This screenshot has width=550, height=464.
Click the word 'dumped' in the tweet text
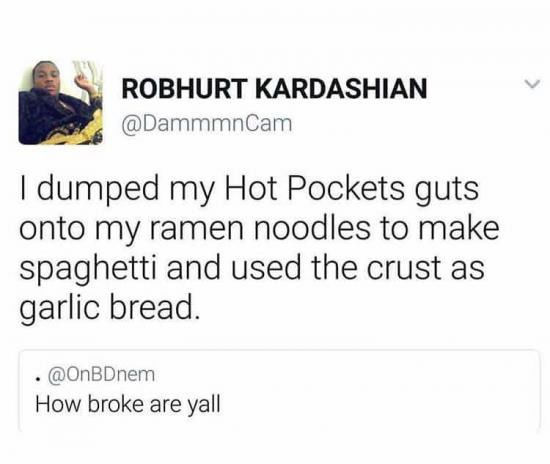tap(98, 190)
